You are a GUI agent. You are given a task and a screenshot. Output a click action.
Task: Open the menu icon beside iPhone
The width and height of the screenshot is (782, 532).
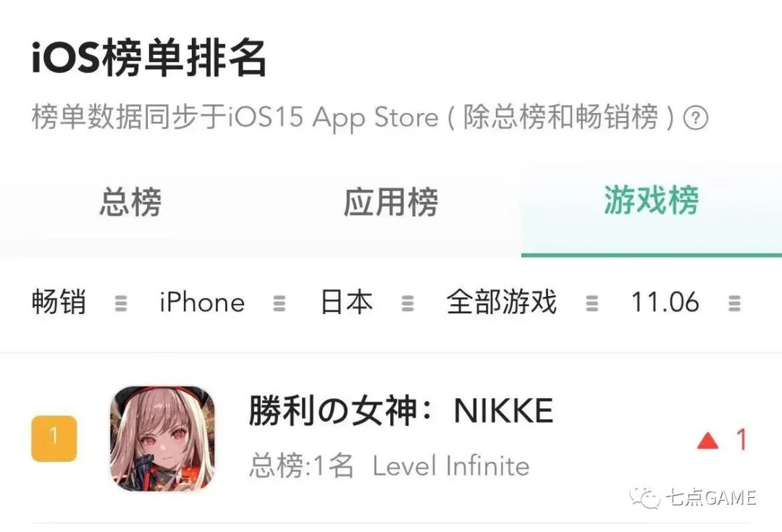pyautogui.click(x=279, y=303)
